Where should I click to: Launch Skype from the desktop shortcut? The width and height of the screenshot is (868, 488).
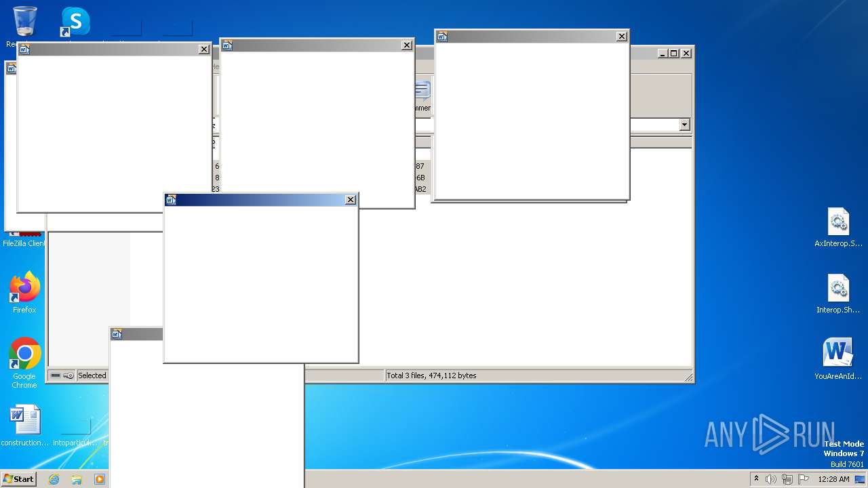coord(75,22)
